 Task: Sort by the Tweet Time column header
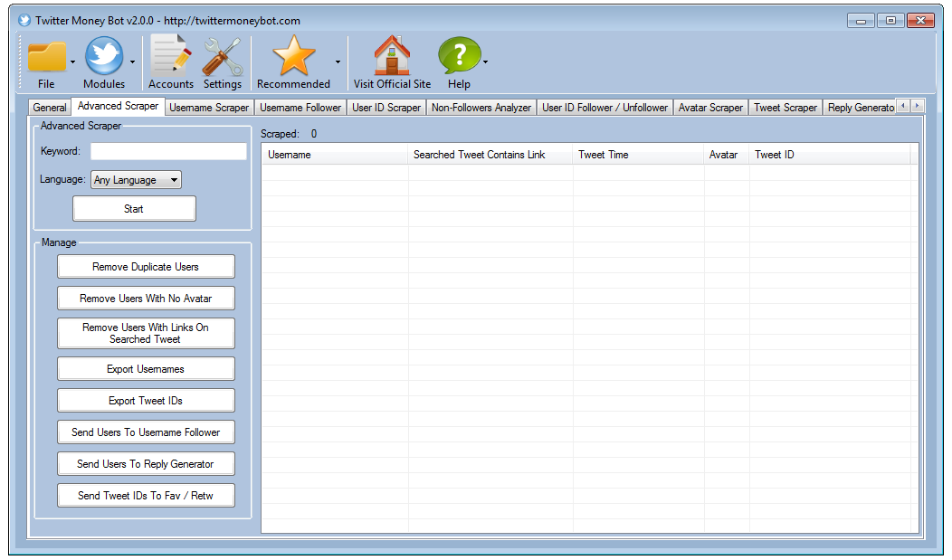point(638,155)
